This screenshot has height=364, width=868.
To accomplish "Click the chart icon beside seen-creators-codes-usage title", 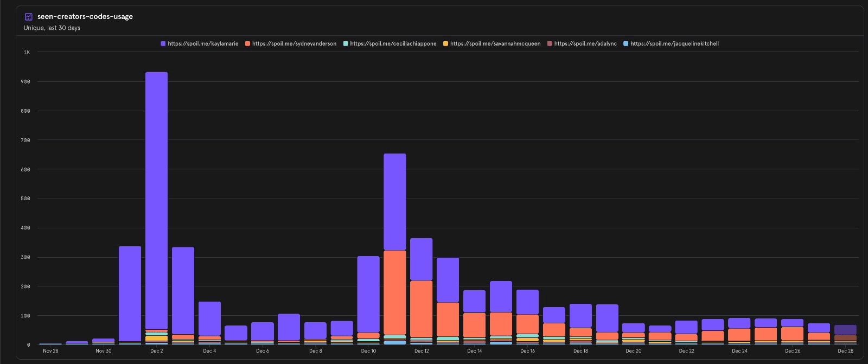I will [x=29, y=17].
